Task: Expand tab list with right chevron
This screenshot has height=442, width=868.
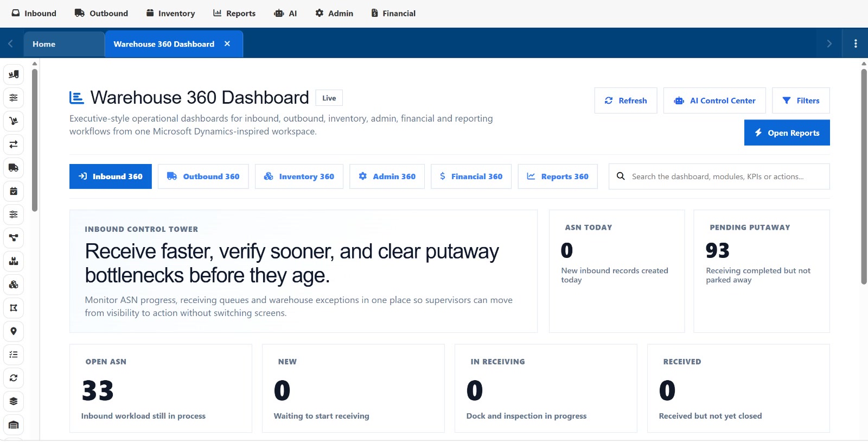Action: coord(829,44)
